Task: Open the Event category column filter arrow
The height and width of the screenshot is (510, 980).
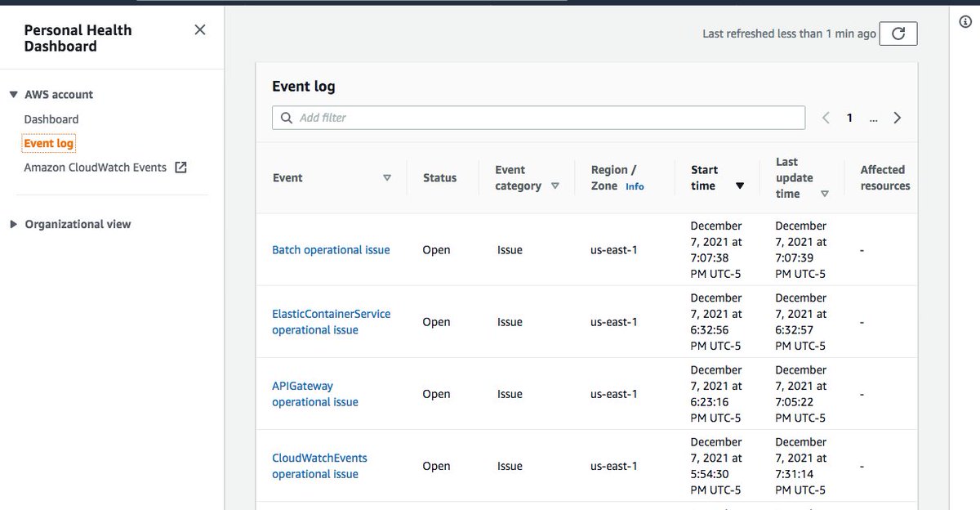Action: click(x=555, y=186)
